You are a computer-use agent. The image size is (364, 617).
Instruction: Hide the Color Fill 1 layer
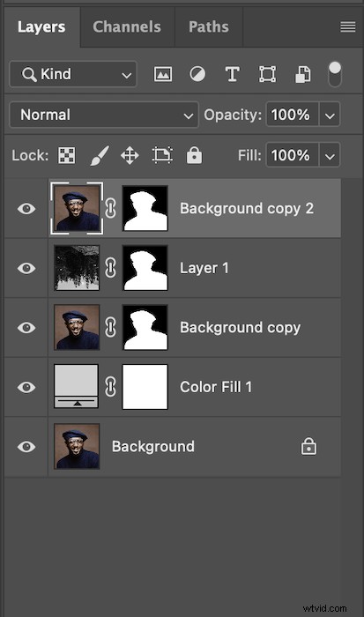click(x=26, y=387)
